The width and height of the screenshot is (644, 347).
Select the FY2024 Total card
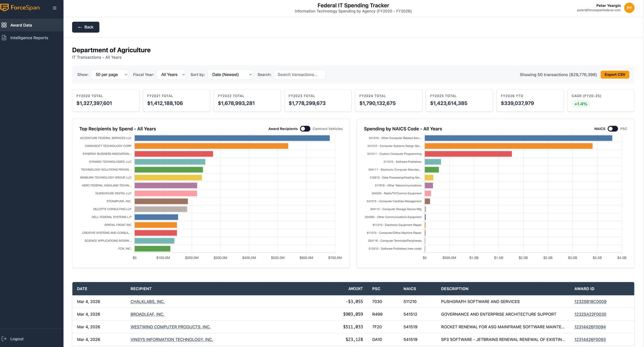tap(388, 101)
